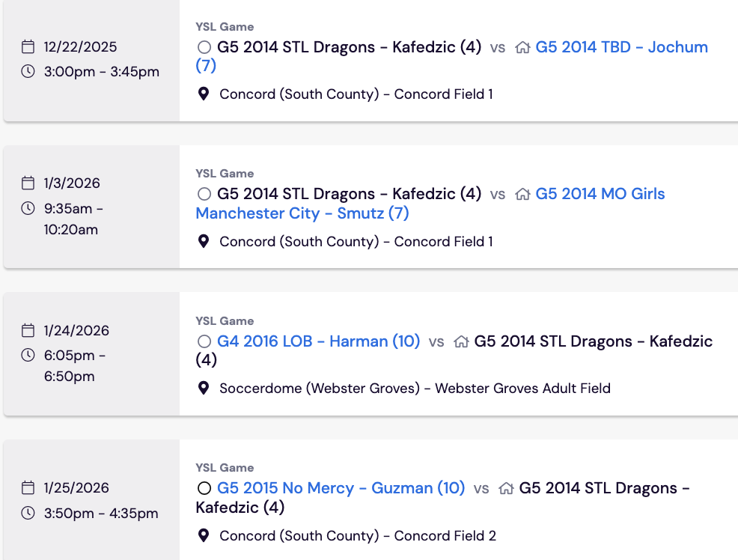Click the location pin for Concord Field 2
This screenshot has height=560, width=738.
[x=204, y=535]
